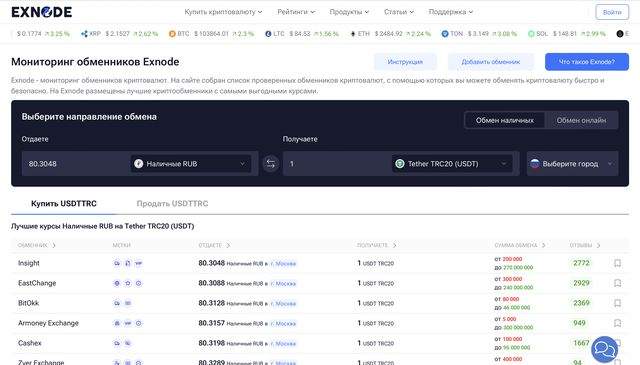The height and width of the screenshot is (365, 640).
Task: Click the second badge icon in Cashex row
Action: [x=128, y=343]
